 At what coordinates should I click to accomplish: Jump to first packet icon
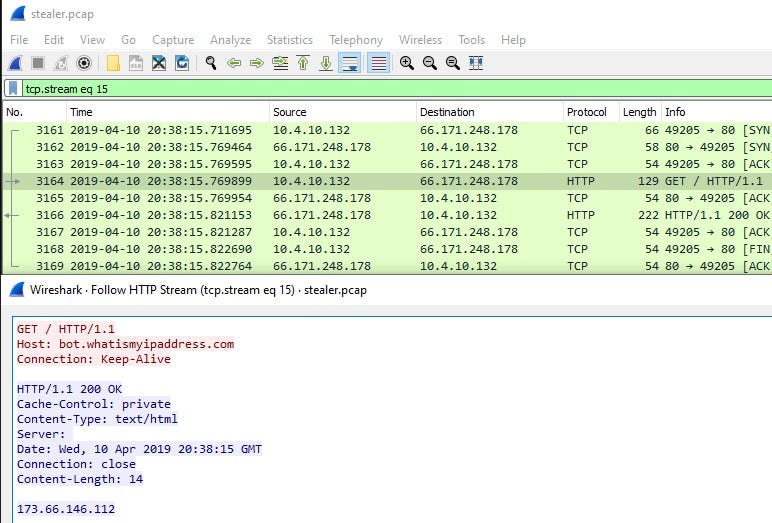(x=303, y=63)
